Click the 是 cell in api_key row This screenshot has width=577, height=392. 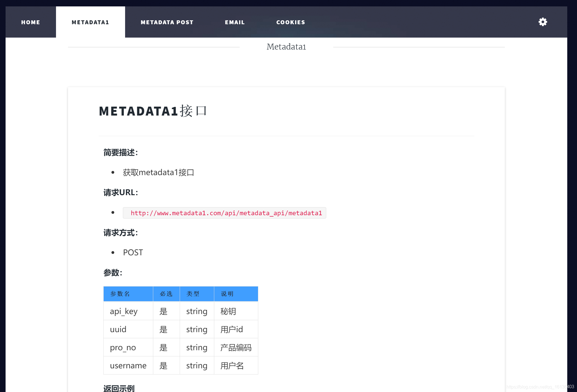pyautogui.click(x=166, y=311)
